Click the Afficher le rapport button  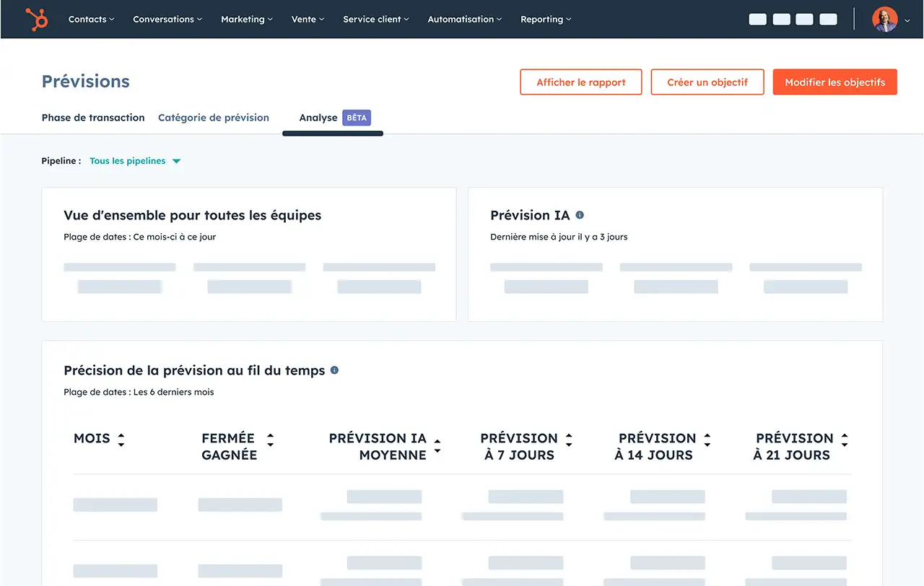tap(581, 82)
